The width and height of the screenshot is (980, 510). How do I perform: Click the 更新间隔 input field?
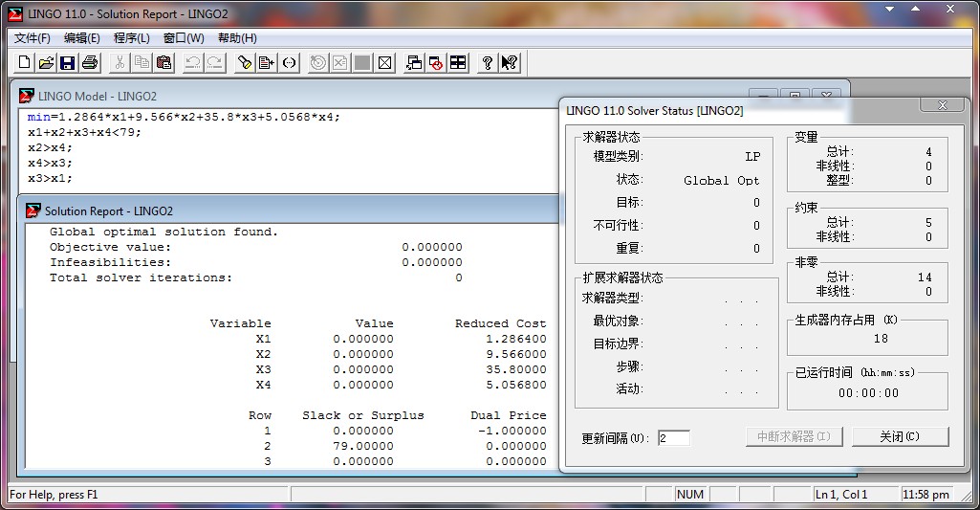point(674,438)
